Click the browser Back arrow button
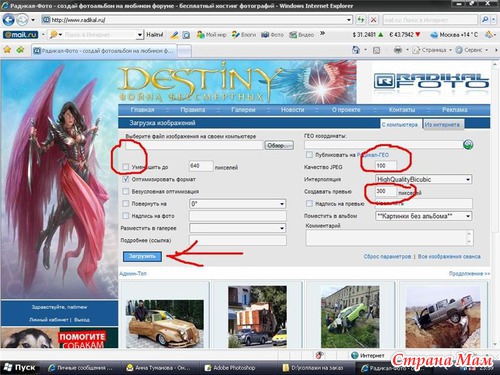The width and height of the screenshot is (500, 375). click(x=8, y=20)
